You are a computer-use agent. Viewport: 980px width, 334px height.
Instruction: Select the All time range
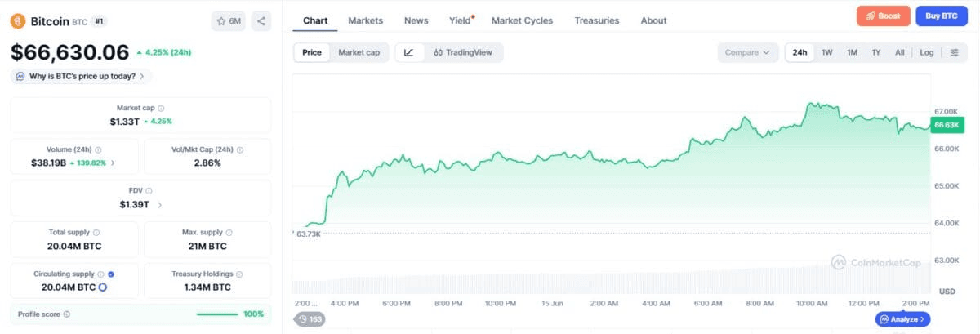click(x=900, y=52)
